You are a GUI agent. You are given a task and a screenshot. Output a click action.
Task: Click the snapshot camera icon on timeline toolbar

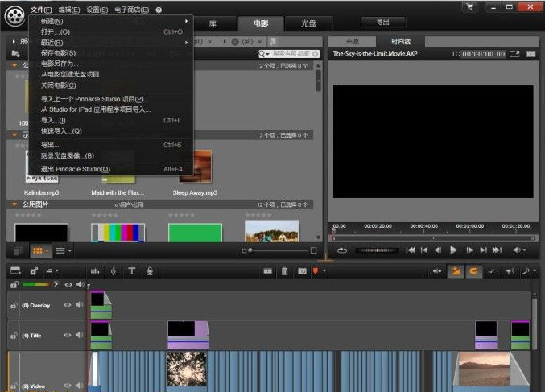point(301,271)
